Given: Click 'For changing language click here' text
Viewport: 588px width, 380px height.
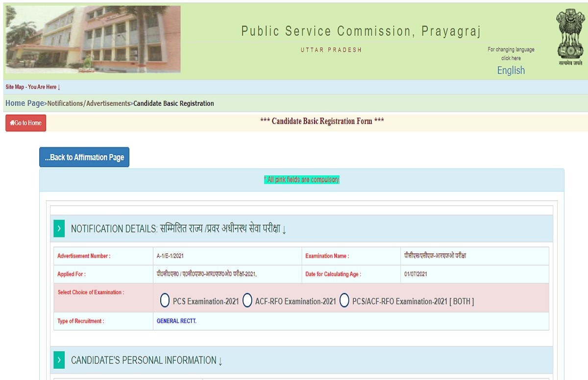Looking at the screenshot, I should (511, 53).
